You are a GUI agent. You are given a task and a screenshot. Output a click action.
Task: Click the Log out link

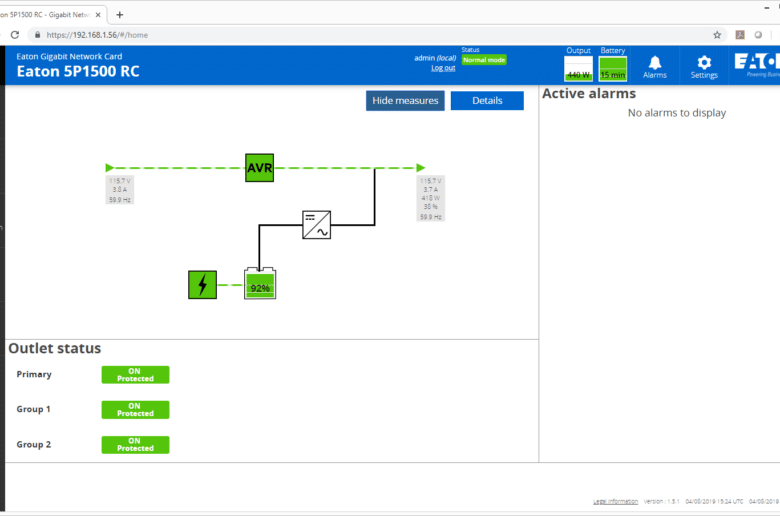(x=443, y=68)
